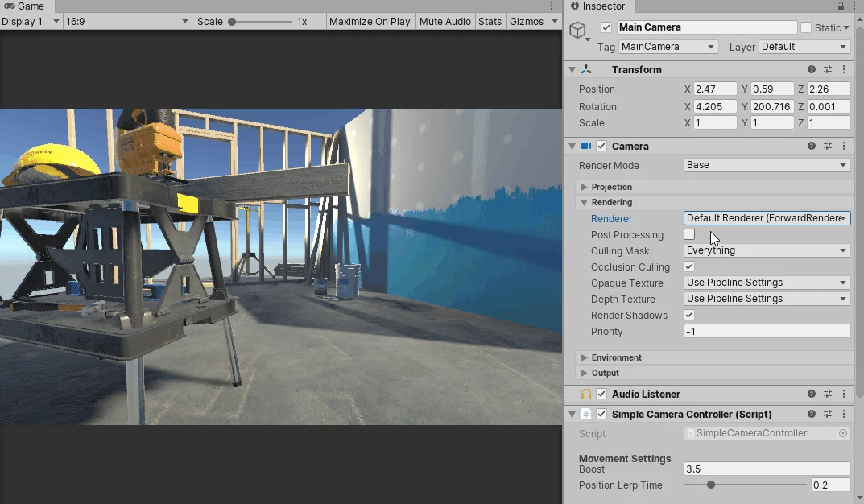The height and width of the screenshot is (504, 864).
Task: Click the GameObject cube icon selector
Action: click(x=579, y=31)
